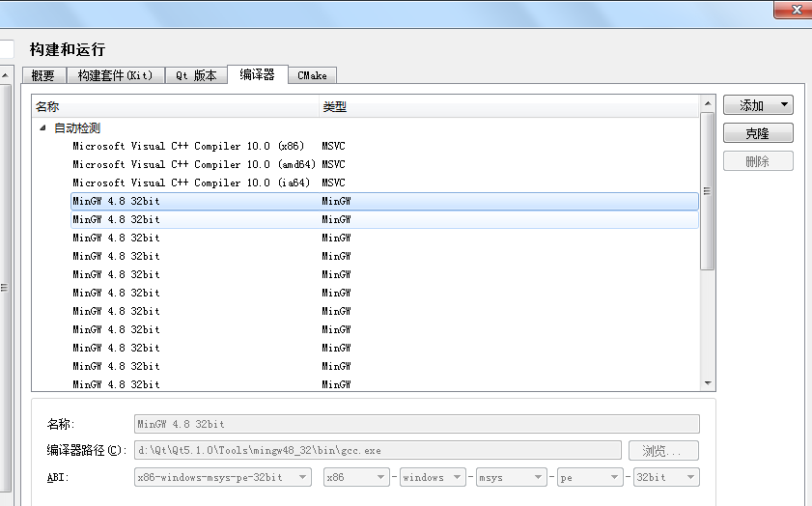Viewport: 812px width, 506px height.
Task: Open the 添加 dropdown button
Action: click(758, 105)
